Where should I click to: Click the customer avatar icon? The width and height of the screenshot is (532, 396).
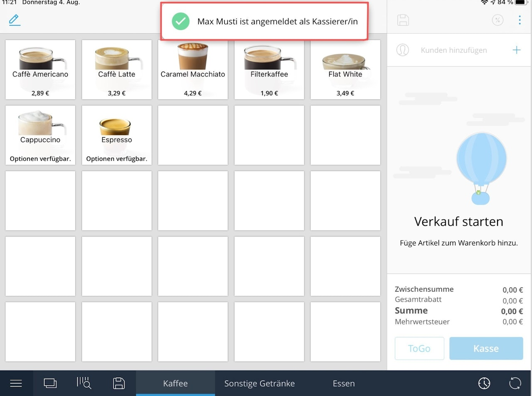point(402,50)
